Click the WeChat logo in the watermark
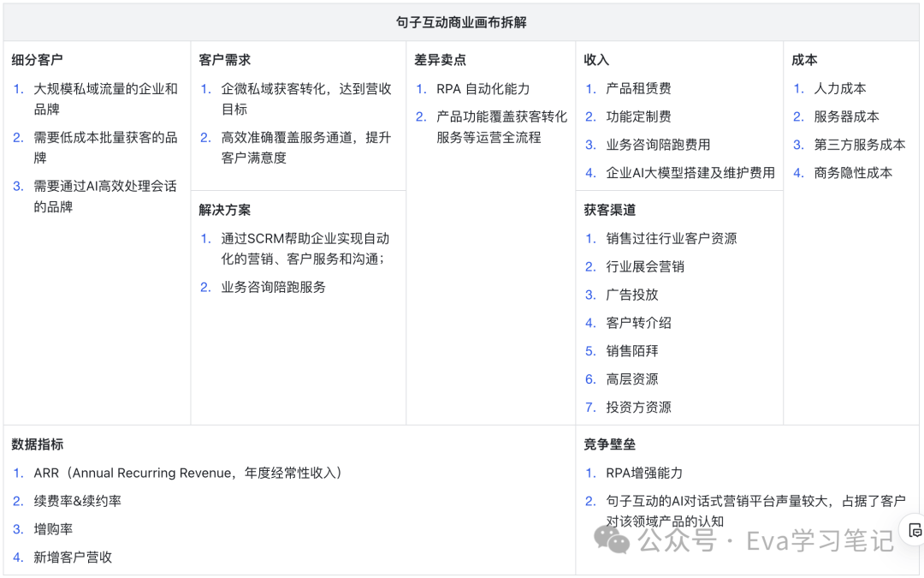 pyautogui.click(x=613, y=539)
